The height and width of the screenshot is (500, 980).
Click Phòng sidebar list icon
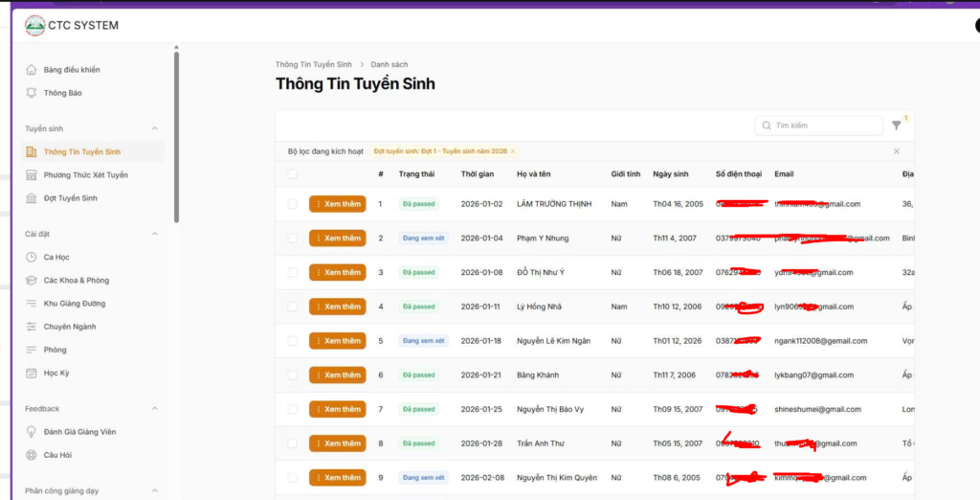tap(32, 350)
